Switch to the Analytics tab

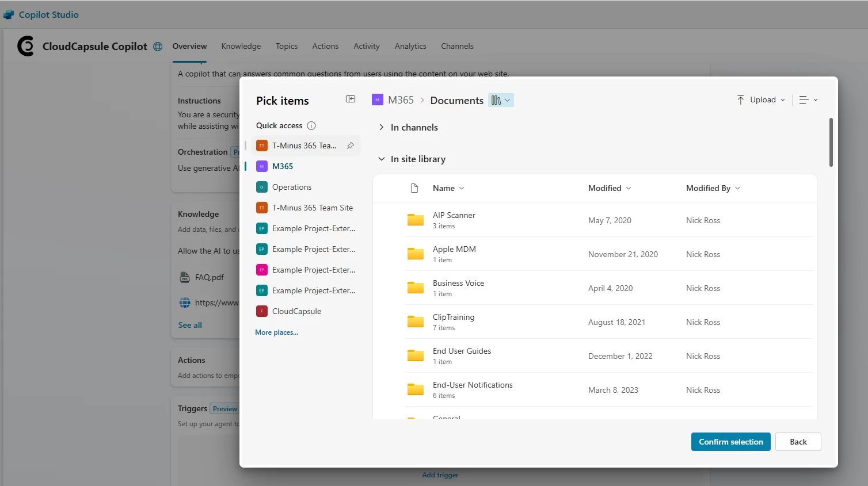(x=410, y=46)
